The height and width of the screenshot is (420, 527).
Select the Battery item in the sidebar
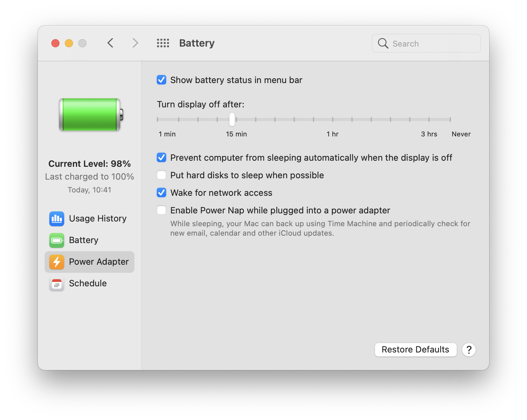[x=84, y=240]
